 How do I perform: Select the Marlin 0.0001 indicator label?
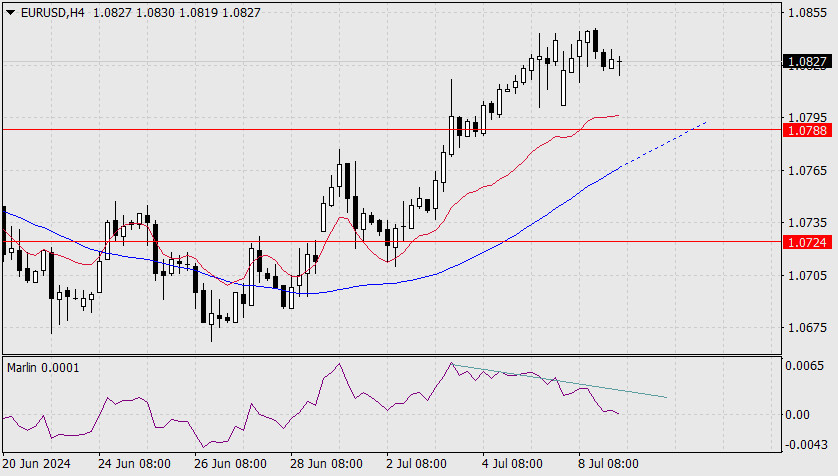tap(43, 368)
